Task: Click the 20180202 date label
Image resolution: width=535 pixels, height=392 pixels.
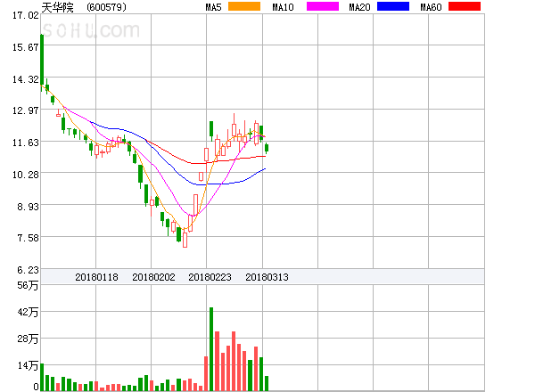Action: coord(153,277)
